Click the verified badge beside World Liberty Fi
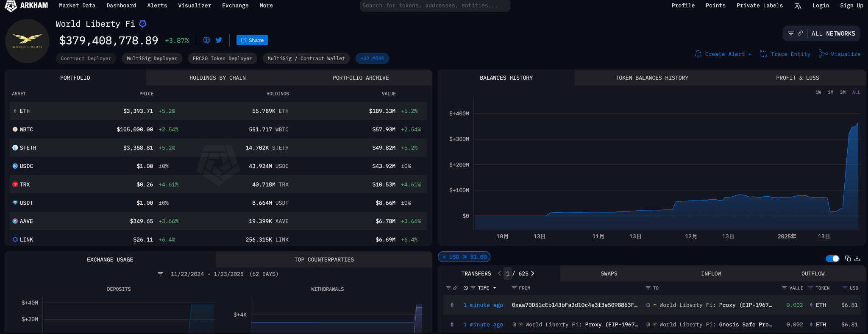This screenshot has width=868, height=334. [x=143, y=24]
